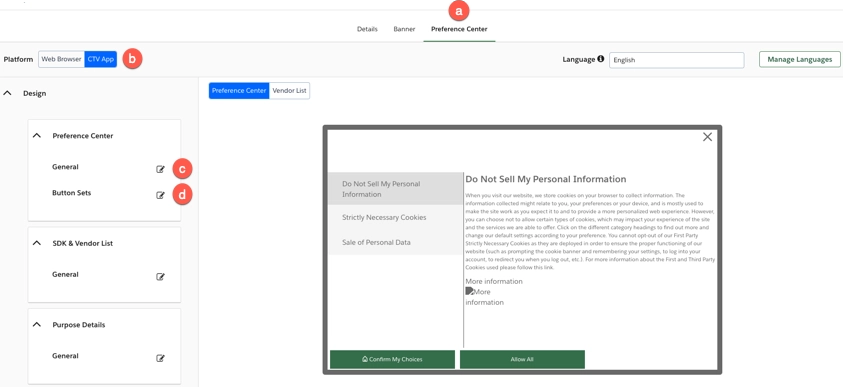Edit Purpose Details General settings
This screenshot has width=843, height=387.
coord(160,359)
